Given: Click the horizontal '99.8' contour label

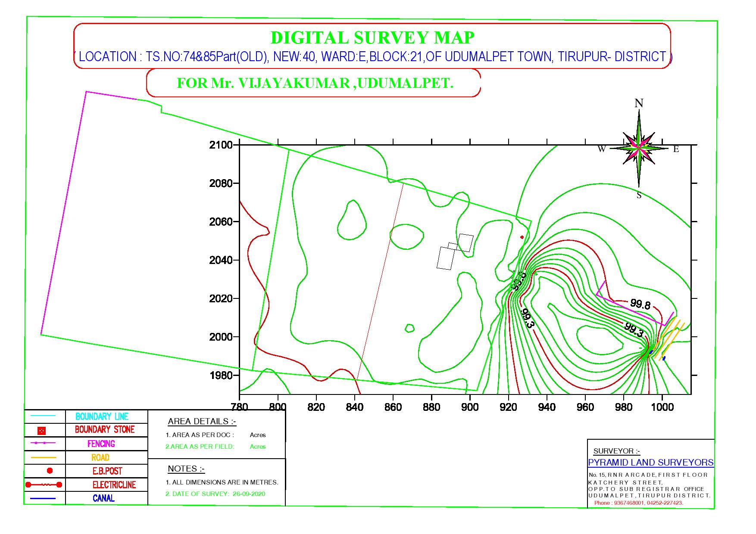Looking at the screenshot, I should (640, 304).
